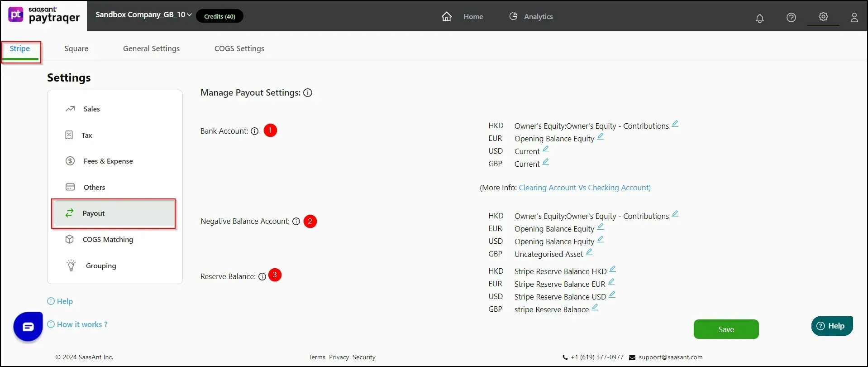868x367 pixels.
Task: Switch to the Square tab
Action: pyautogui.click(x=76, y=48)
